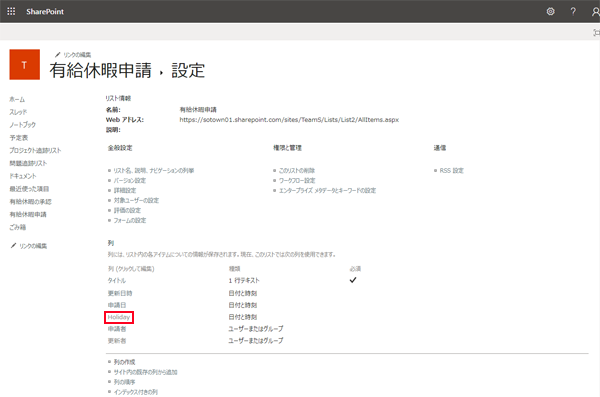The image size is (600, 397).
Task: Open 詳細設定 link
Action: pos(125,190)
